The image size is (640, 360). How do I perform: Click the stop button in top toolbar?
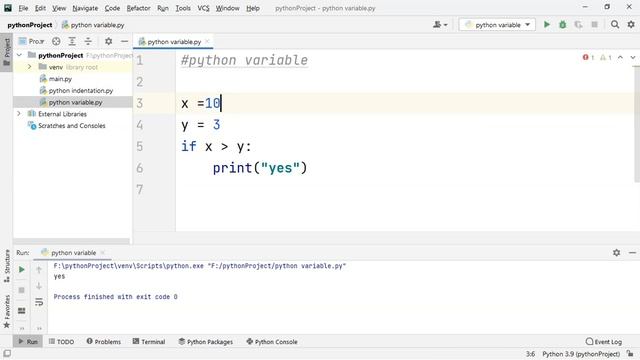click(594, 25)
